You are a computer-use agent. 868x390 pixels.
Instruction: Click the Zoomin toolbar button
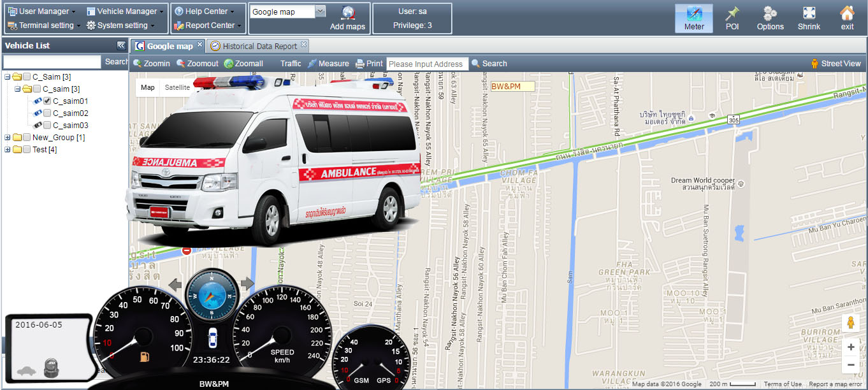pyautogui.click(x=152, y=64)
